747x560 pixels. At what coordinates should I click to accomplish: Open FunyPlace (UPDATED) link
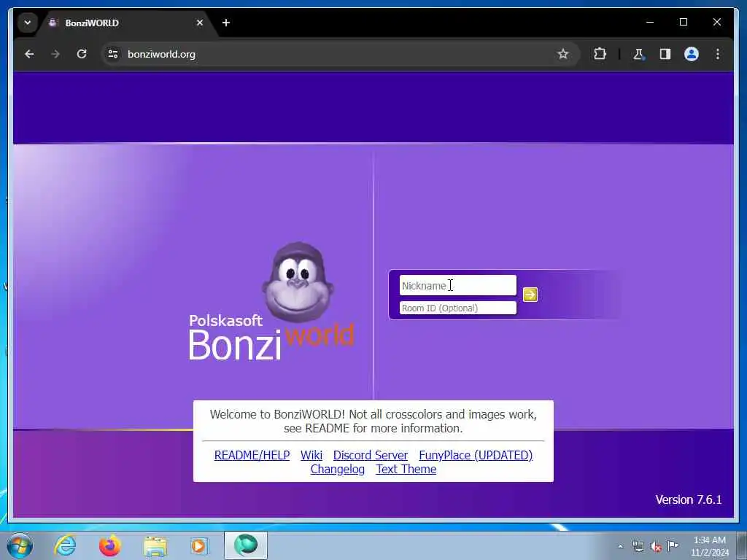pyautogui.click(x=476, y=455)
